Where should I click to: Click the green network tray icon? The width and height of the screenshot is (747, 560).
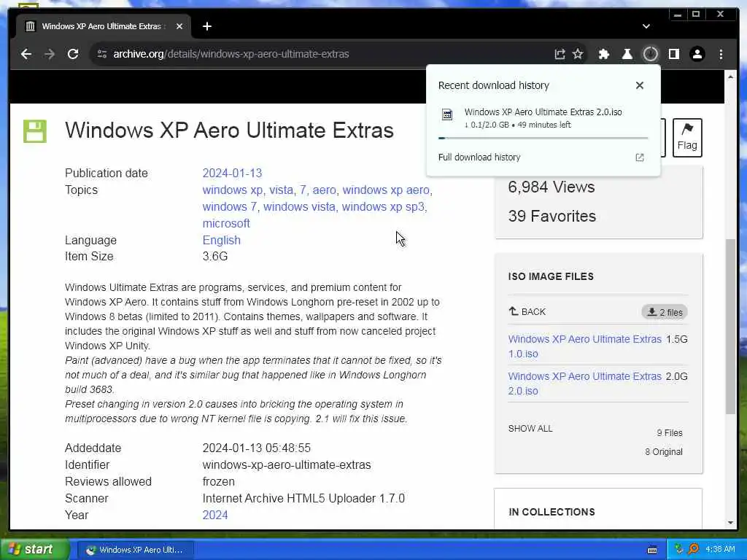pyautogui.click(x=679, y=550)
